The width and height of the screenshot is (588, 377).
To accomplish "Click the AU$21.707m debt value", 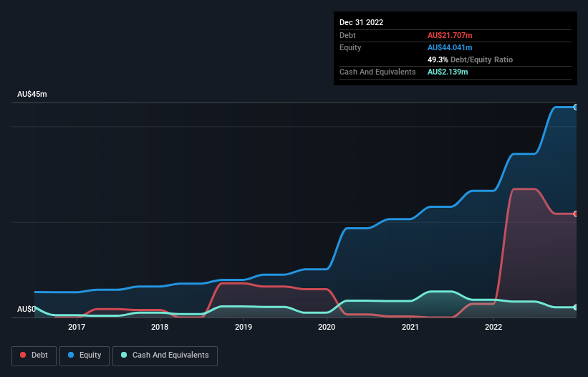I will pyautogui.click(x=450, y=35).
